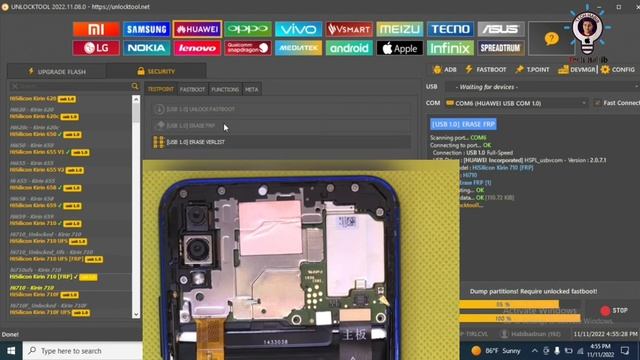This screenshot has height=360, width=640.
Task: Click the Windows taskbar search box
Action: point(83,351)
